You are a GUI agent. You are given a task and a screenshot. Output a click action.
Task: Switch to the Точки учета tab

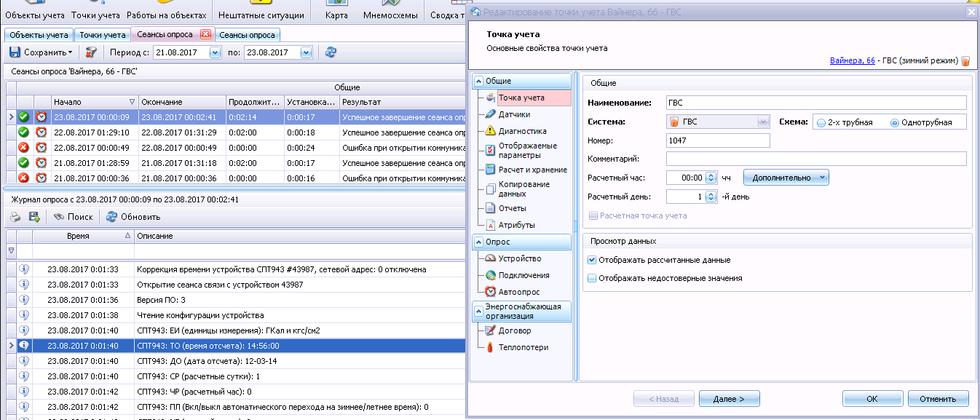click(103, 34)
